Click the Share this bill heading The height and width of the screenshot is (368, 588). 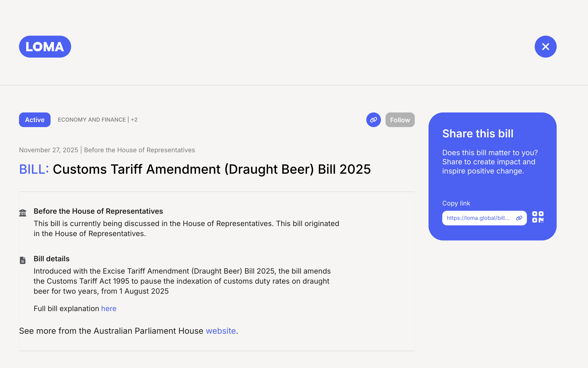(x=478, y=134)
